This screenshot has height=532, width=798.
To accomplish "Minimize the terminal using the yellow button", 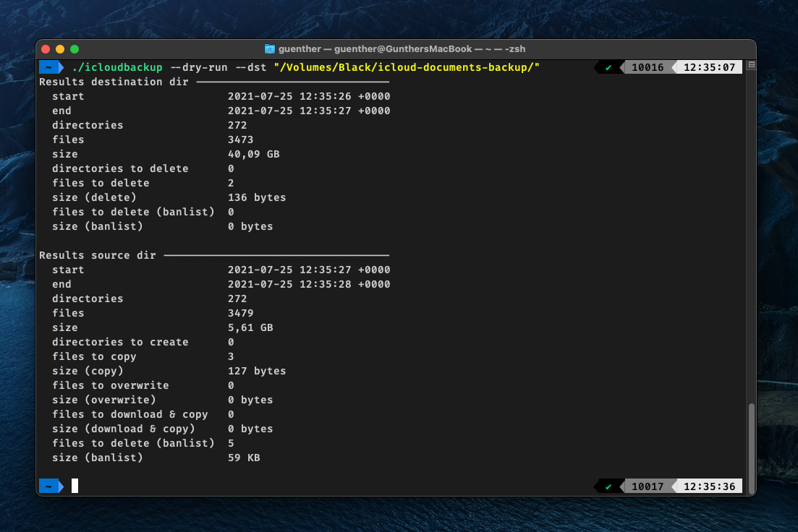I will 60,49.
